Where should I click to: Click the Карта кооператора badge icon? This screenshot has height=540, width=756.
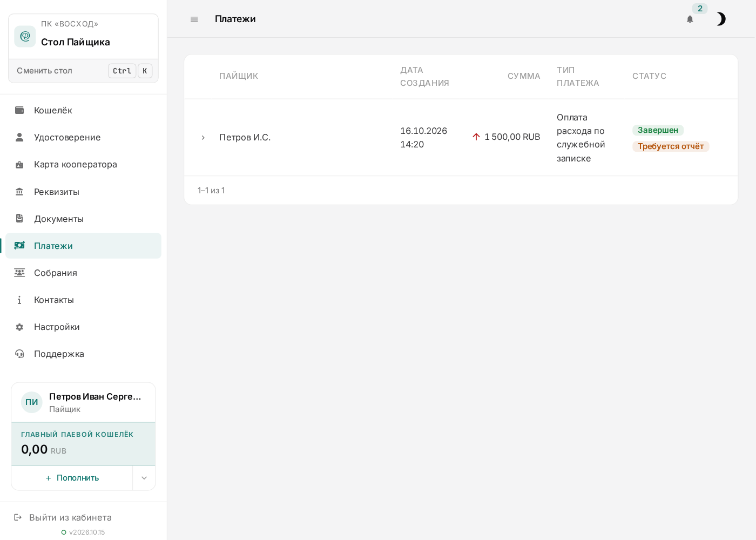tap(19, 165)
